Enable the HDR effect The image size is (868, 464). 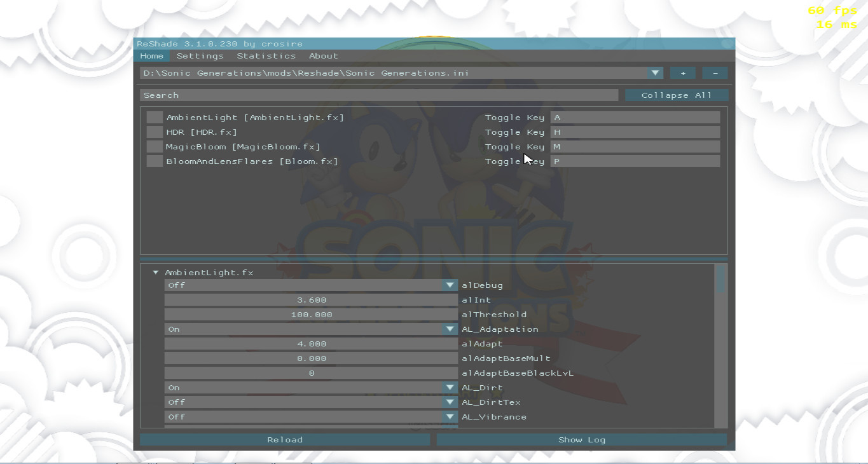(x=154, y=132)
